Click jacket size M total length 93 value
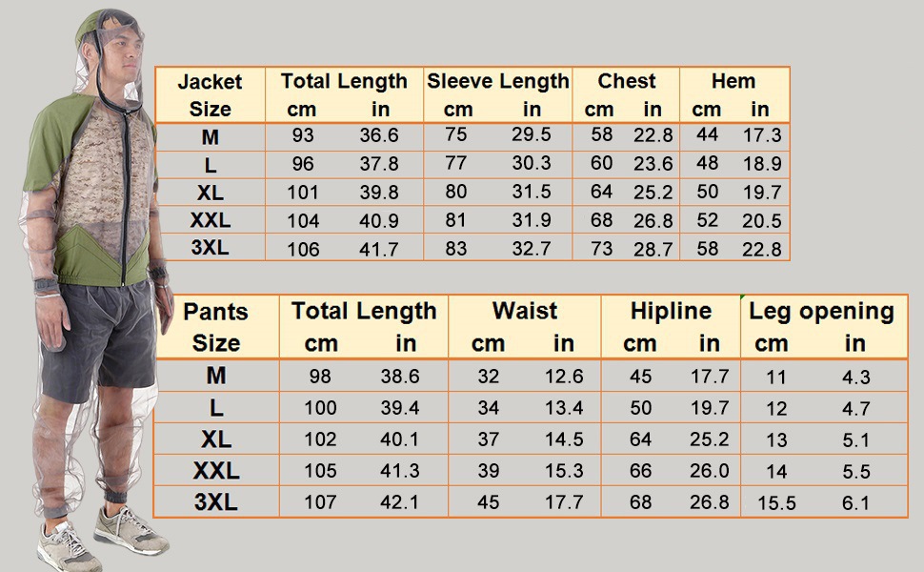The width and height of the screenshot is (924, 572). [x=302, y=136]
